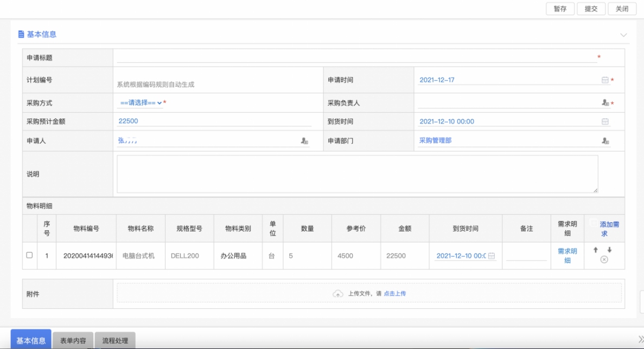
Task: Open the 采购方式 ==请选择== dropdown
Action: pos(140,103)
